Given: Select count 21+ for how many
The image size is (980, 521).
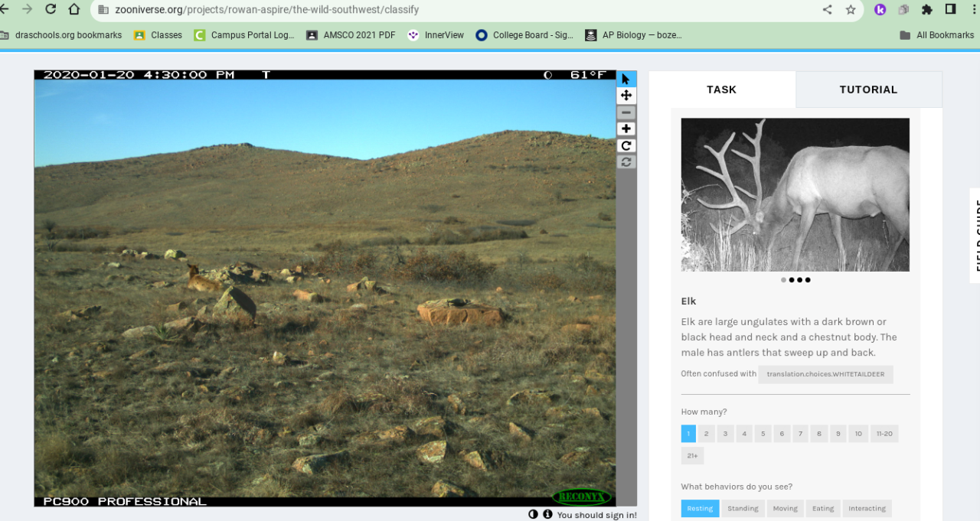Looking at the screenshot, I should pos(692,456).
